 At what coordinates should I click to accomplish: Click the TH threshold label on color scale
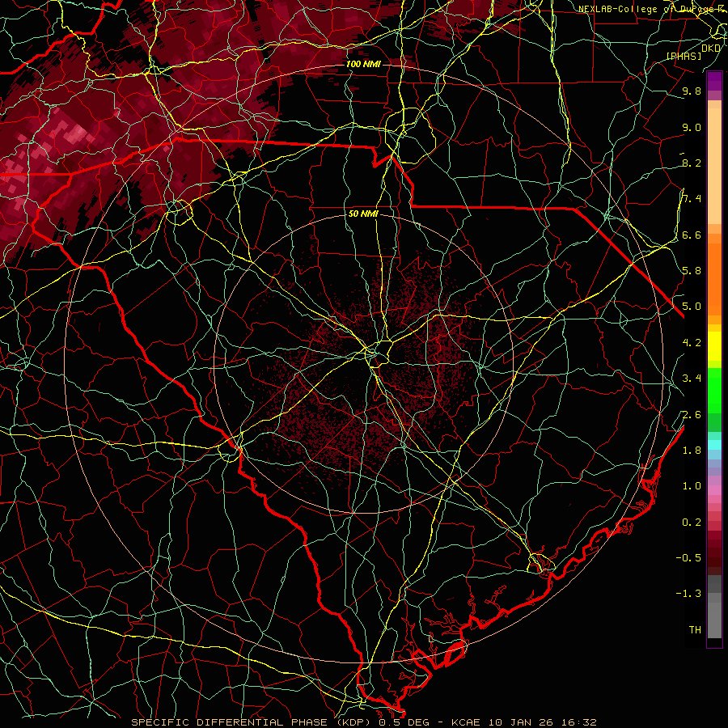pyautogui.click(x=695, y=630)
